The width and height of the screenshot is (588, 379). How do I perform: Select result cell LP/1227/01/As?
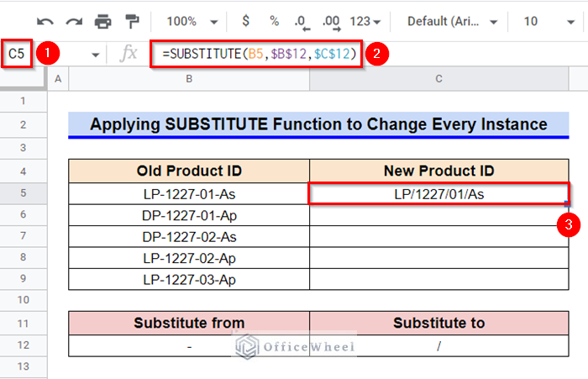pyautogui.click(x=439, y=194)
